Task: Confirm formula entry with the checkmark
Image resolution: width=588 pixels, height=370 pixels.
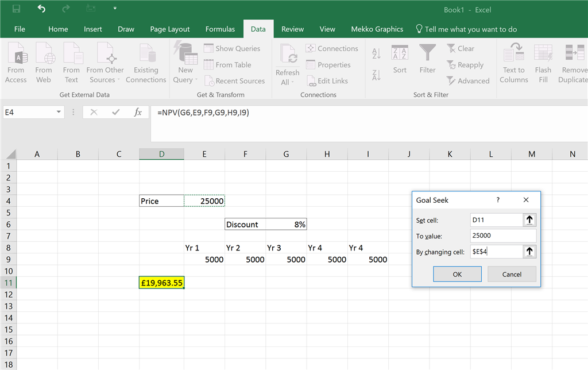Action: (116, 112)
